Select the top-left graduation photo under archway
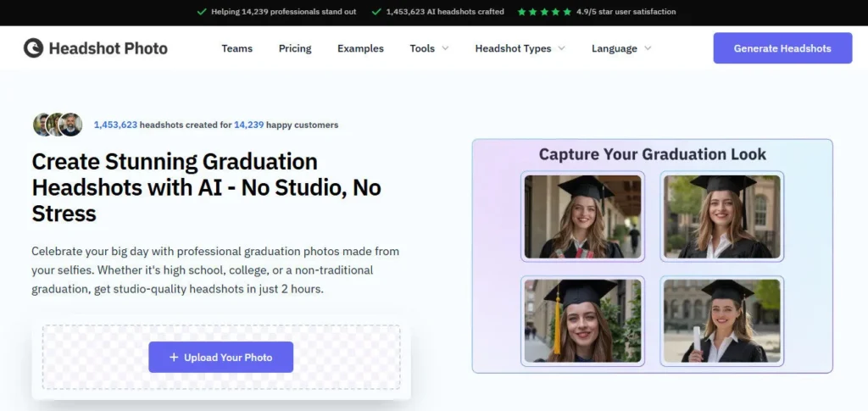The image size is (868, 411). [x=582, y=216]
